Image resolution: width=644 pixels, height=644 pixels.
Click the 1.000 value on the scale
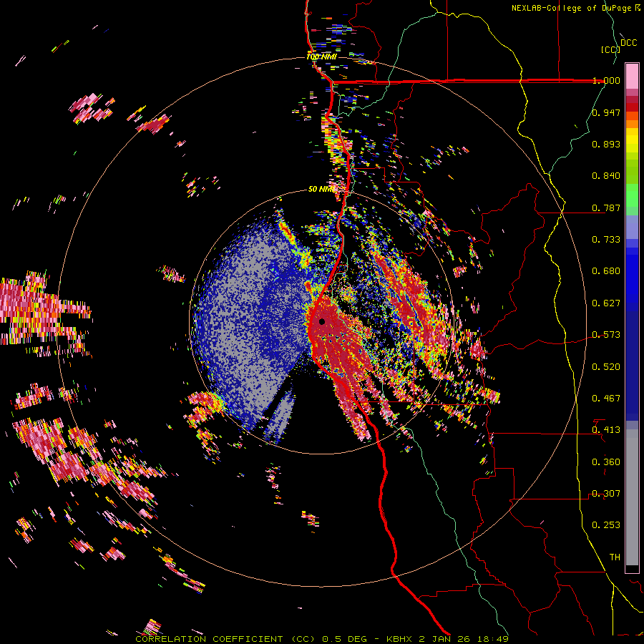(x=606, y=80)
